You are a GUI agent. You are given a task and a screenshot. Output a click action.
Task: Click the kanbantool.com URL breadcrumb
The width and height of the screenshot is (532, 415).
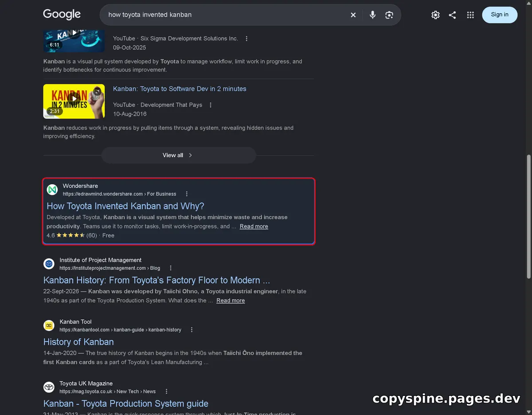pos(121,330)
